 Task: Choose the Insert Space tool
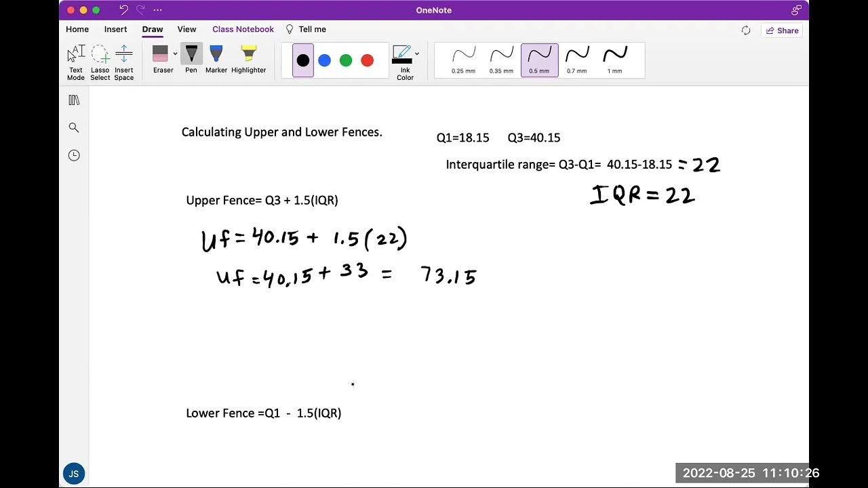point(124,62)
